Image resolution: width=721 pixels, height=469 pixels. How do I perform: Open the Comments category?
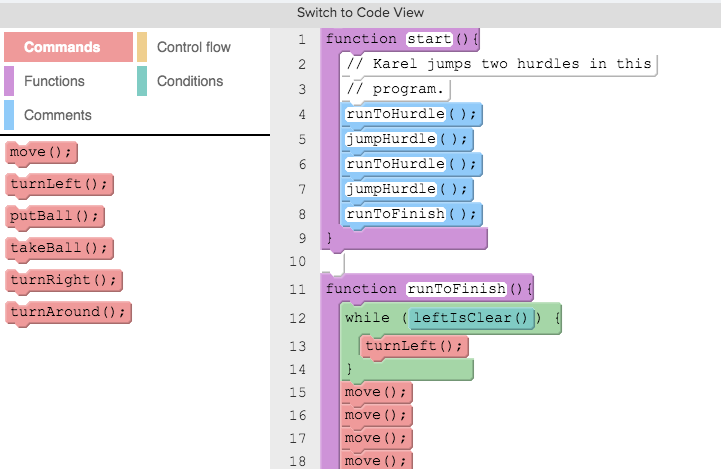point(57,115)
